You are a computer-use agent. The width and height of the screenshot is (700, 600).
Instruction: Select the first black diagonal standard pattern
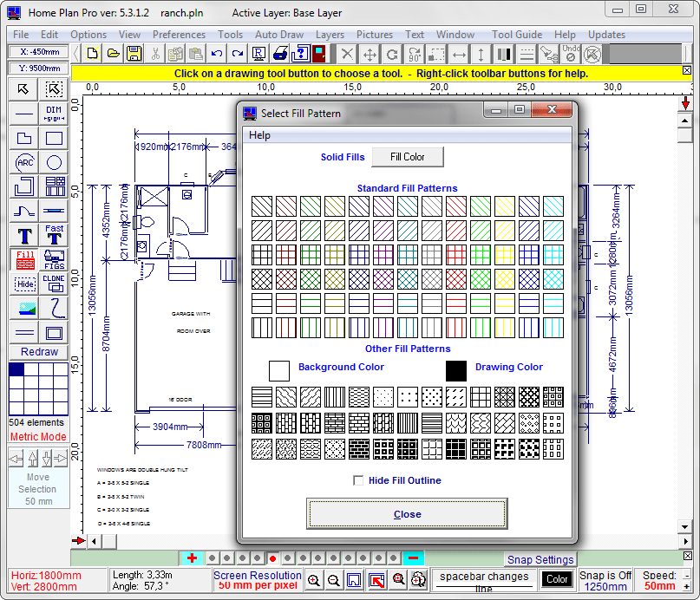(x=262, y=206)
